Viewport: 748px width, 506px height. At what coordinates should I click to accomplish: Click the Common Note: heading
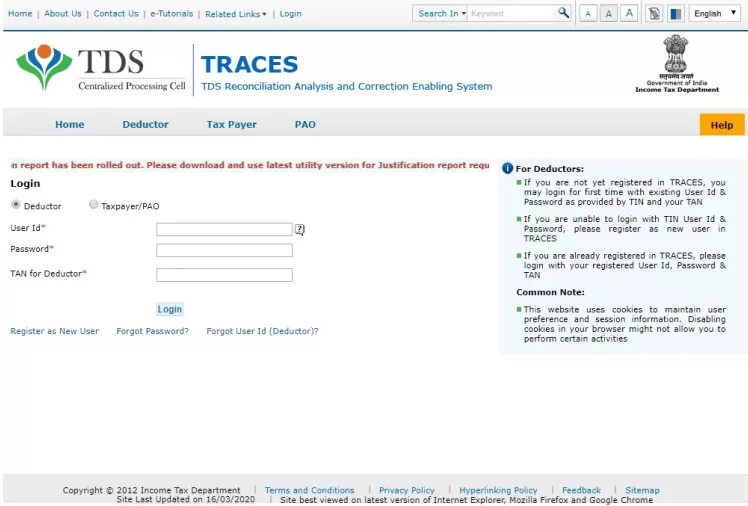point(550,292)
